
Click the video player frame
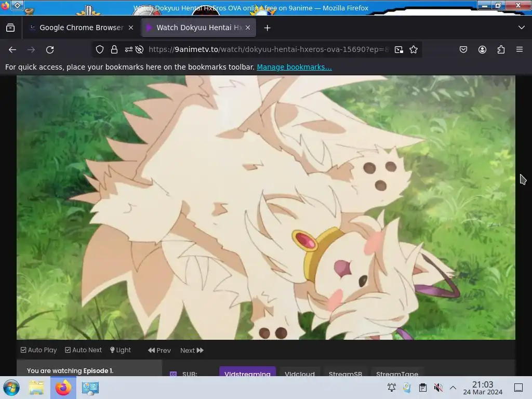click(x=266, y=207)
